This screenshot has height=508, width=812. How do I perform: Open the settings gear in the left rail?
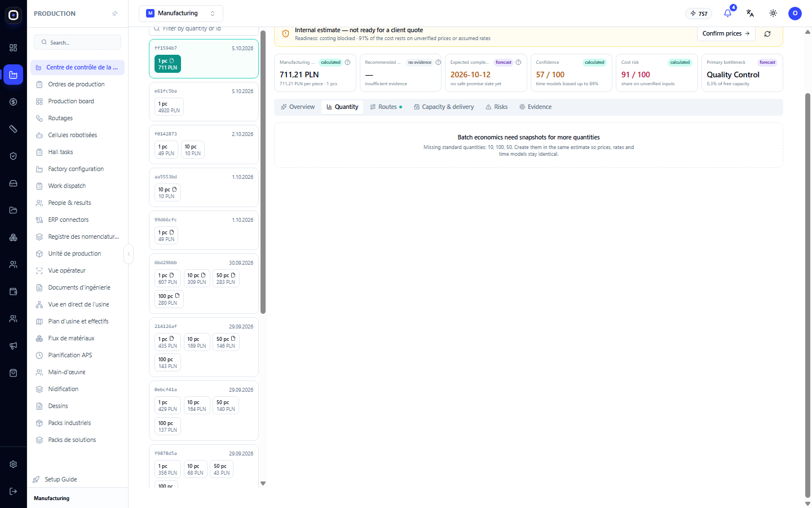click(x=14, y=464)
